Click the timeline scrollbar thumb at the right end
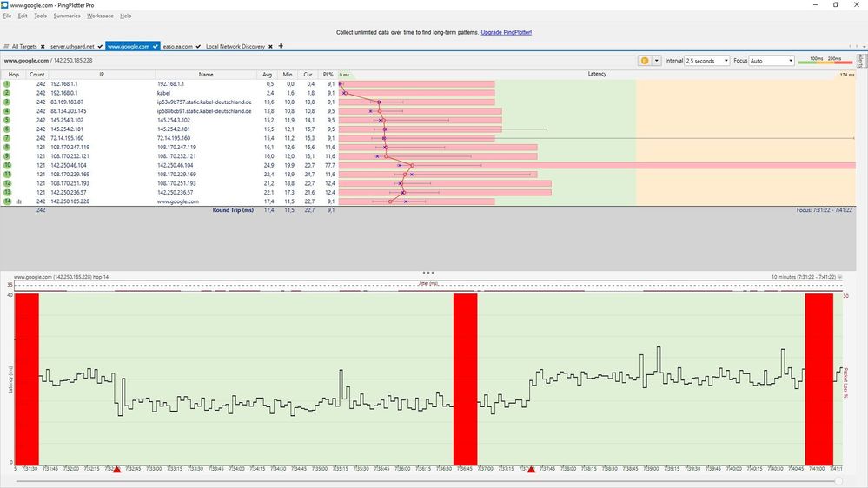Viewport: 868px width, 488px height. click(838, 481)
